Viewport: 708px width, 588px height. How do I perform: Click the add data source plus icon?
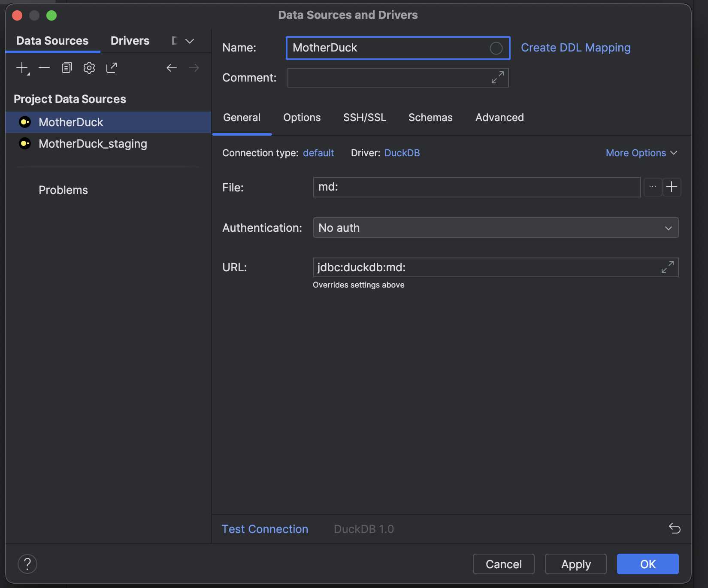[x=22, y=68]
